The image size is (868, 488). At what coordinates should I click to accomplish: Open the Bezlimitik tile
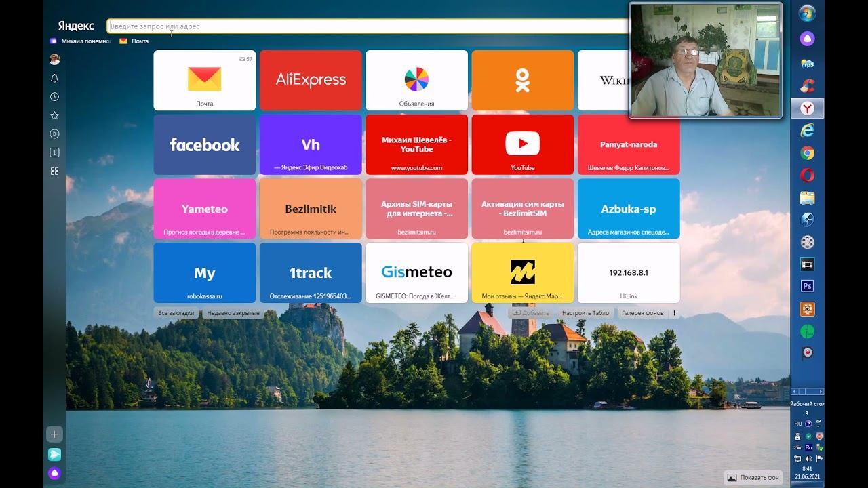click(311, 209)
